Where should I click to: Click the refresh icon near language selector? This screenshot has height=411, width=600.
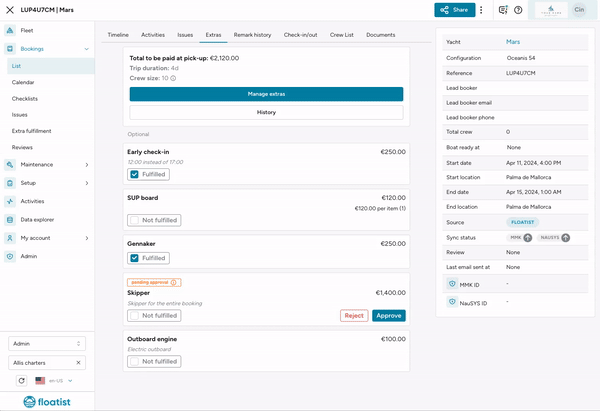tap(21, 380)
